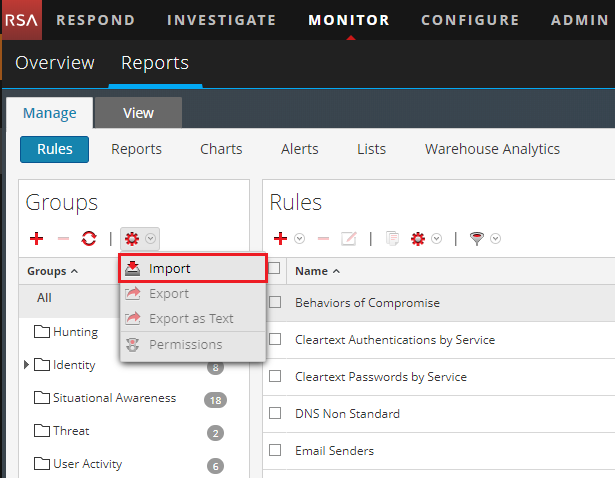The image size is (615, 478).
Task: Click the refresh groups icon
Action: pos(88,239)
